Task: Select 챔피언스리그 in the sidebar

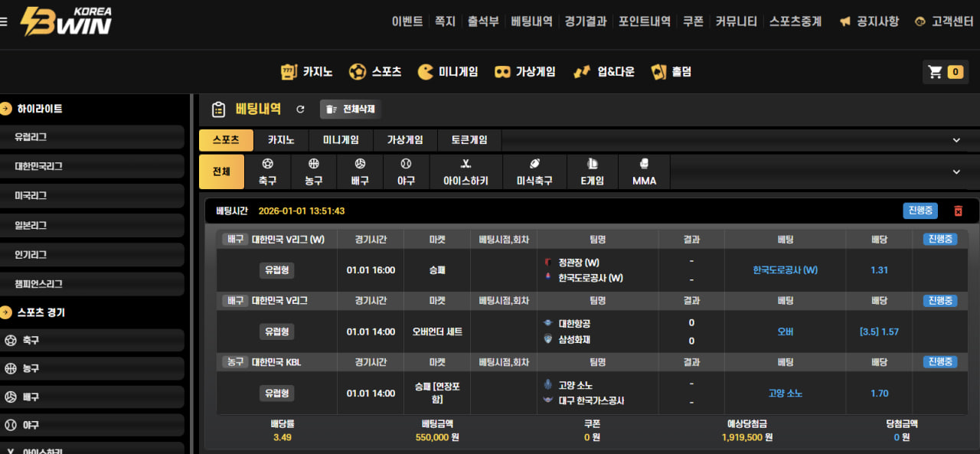Action: tap(38, 283)
